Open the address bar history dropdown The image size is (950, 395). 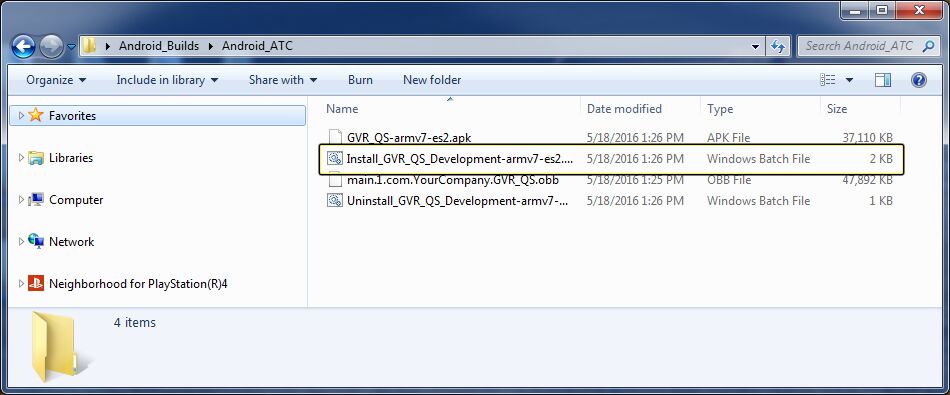click(x=755, y=46)
